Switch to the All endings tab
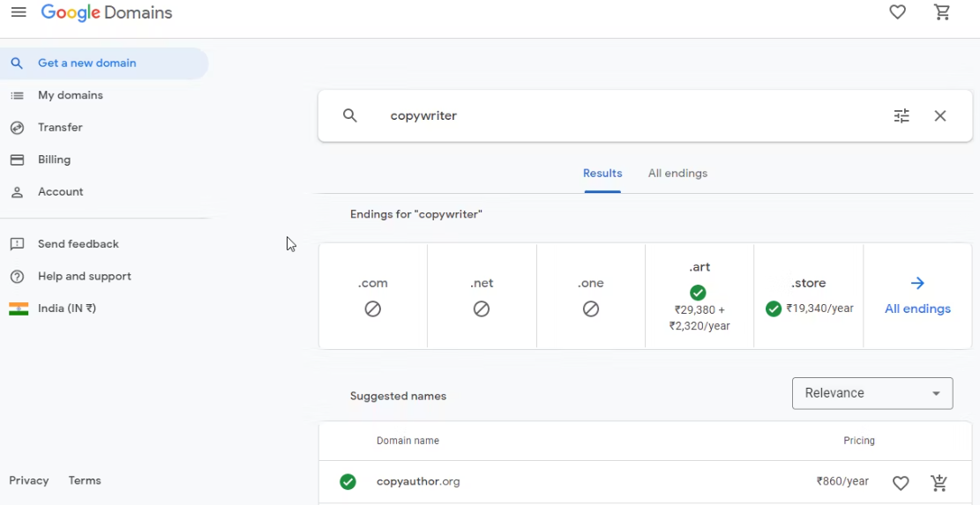The image size is (980, 505). pyautogui.click(x=677, y=174)
